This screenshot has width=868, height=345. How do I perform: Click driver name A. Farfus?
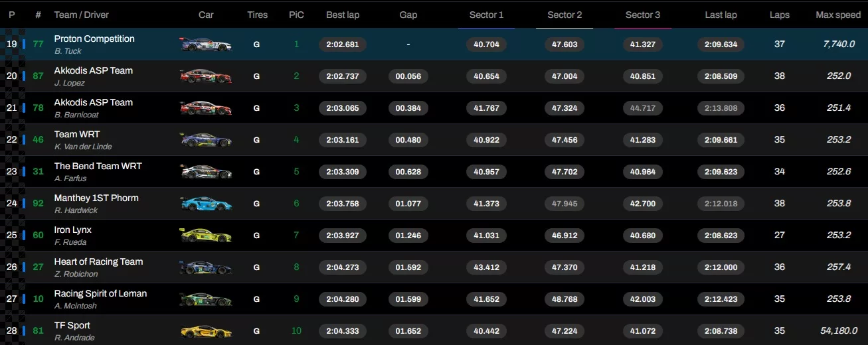coord(70,178)
